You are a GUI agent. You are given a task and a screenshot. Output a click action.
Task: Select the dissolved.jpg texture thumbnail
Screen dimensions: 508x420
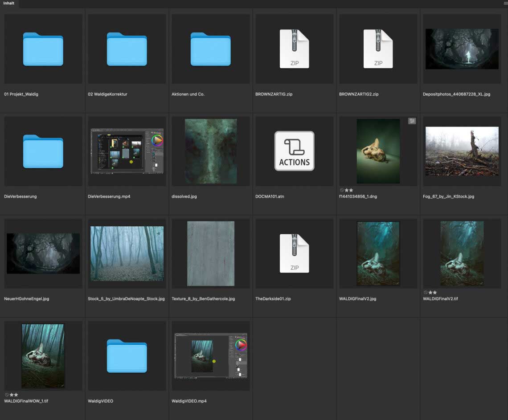click(210, 151)
